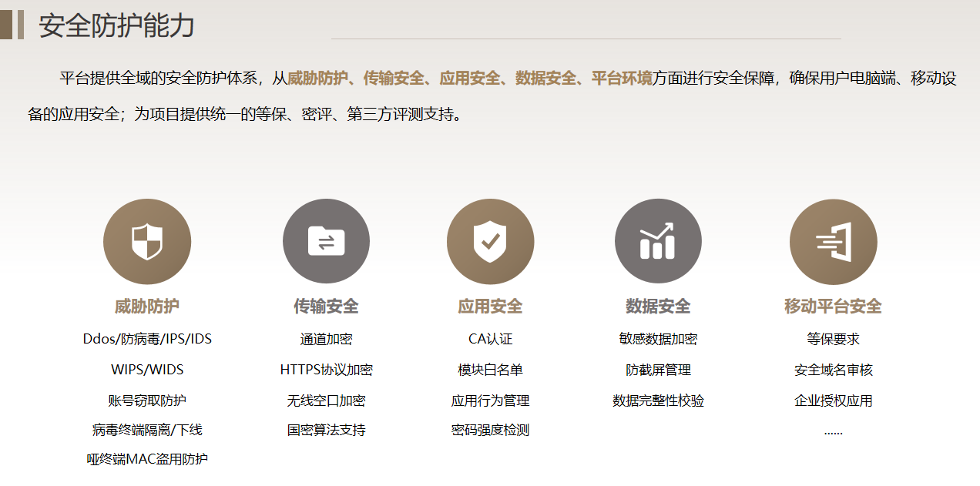Select the 数据安全 column heading

click(x=658, y=307)
